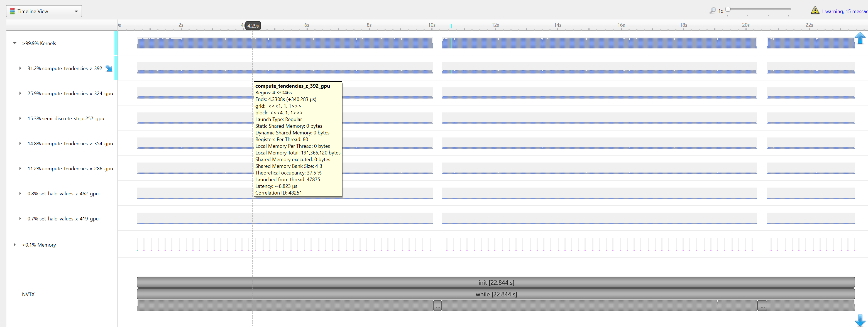
Task: Click the blue down arrow scroll icon
Action: [860, 320]
